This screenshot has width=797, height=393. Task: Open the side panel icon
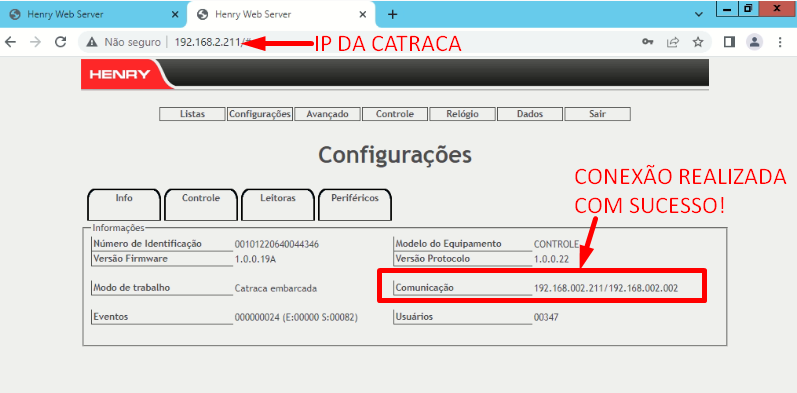729,42
